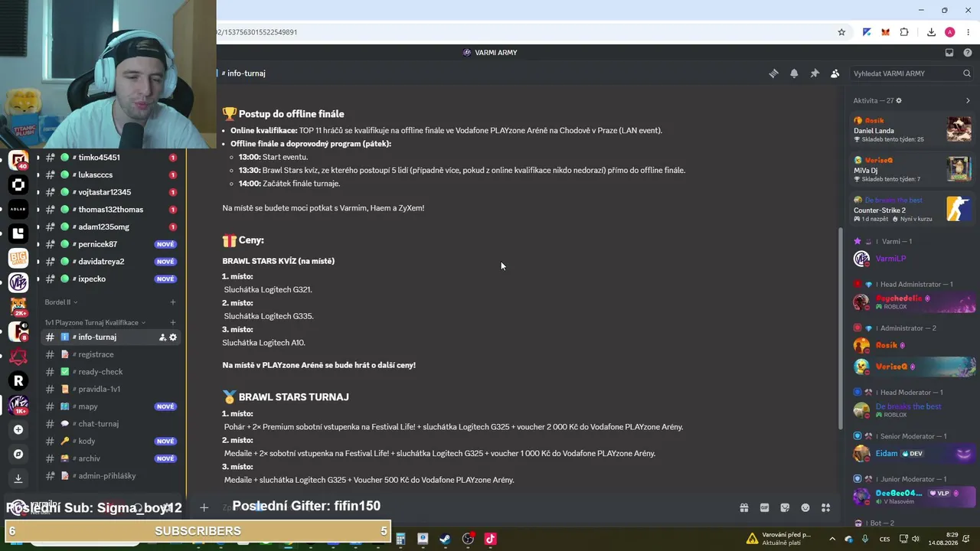
Task: Open the VarmiLP member profile
Action: click(x=914, y=259)
